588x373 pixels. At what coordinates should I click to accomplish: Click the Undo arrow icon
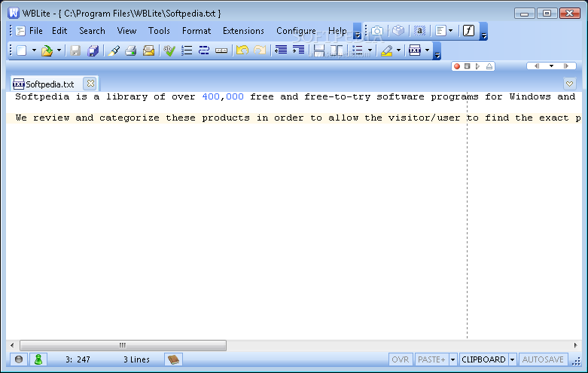point(242,50)
